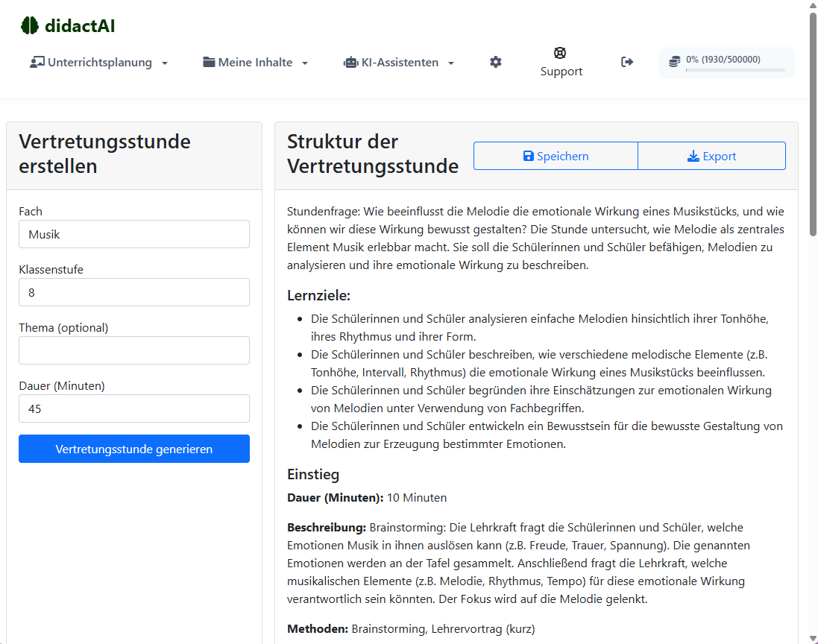Click the token usage progress bar
The image size is (818, 644).
[734, 70]
